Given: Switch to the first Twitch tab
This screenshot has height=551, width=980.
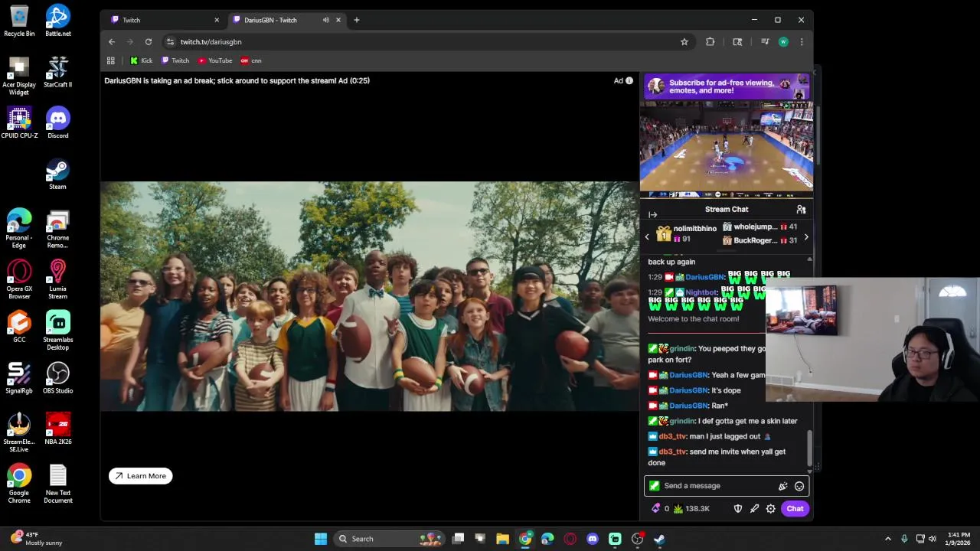Looking at the screenshot, I should [163, 20].
